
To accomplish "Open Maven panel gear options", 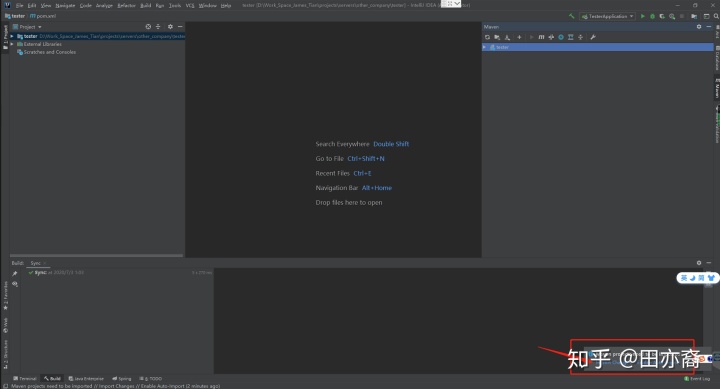I will point(699,27).
